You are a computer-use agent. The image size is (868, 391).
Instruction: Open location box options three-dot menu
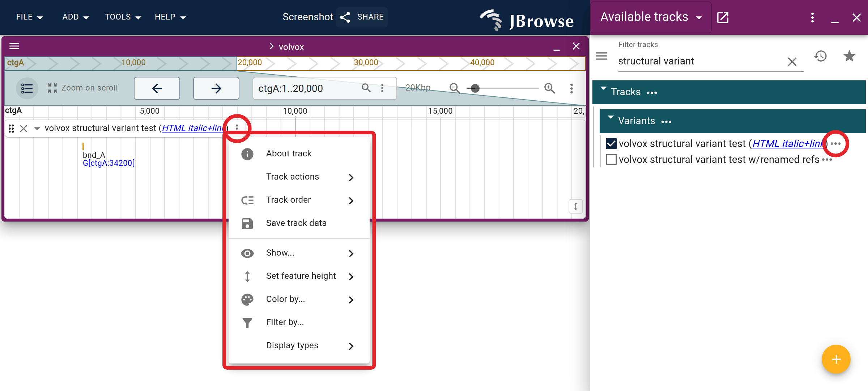click(382, 88)
